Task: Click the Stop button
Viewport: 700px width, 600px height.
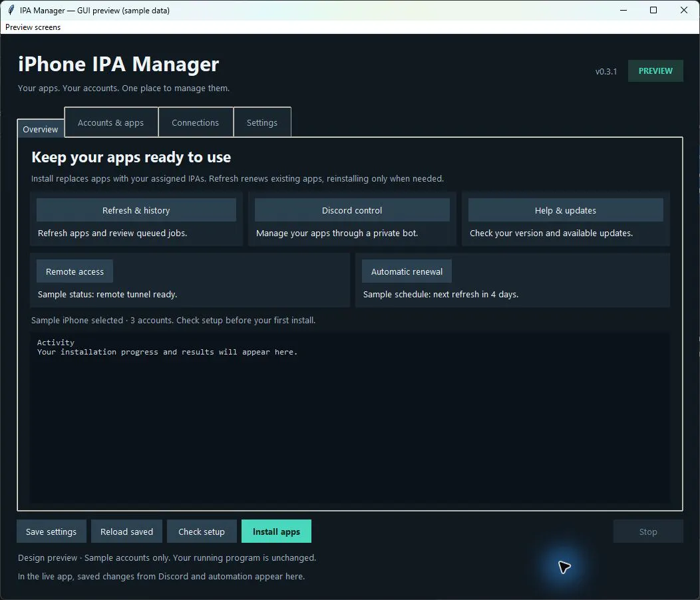Action: click(x=648, y=531)
